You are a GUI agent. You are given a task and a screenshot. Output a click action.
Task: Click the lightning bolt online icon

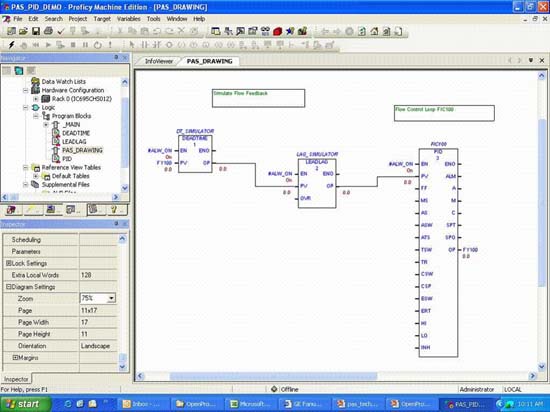[12, 45]
